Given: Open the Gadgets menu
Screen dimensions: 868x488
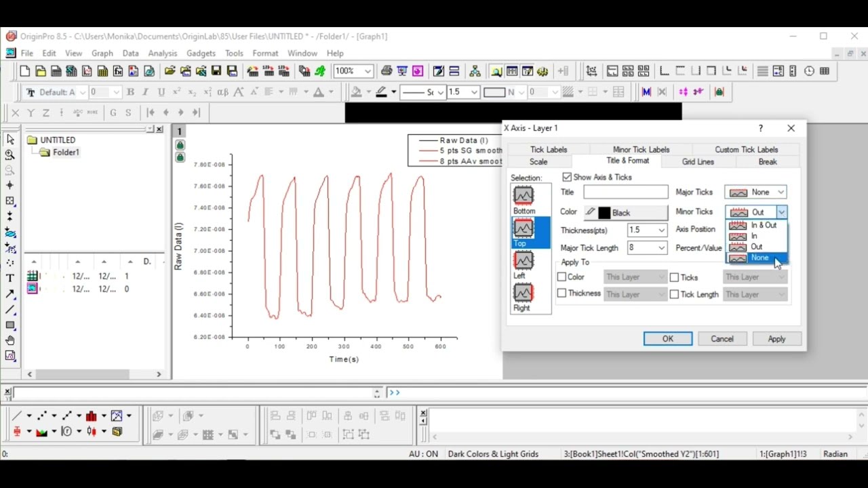Looking at the screenshot, I should [201, 54].
